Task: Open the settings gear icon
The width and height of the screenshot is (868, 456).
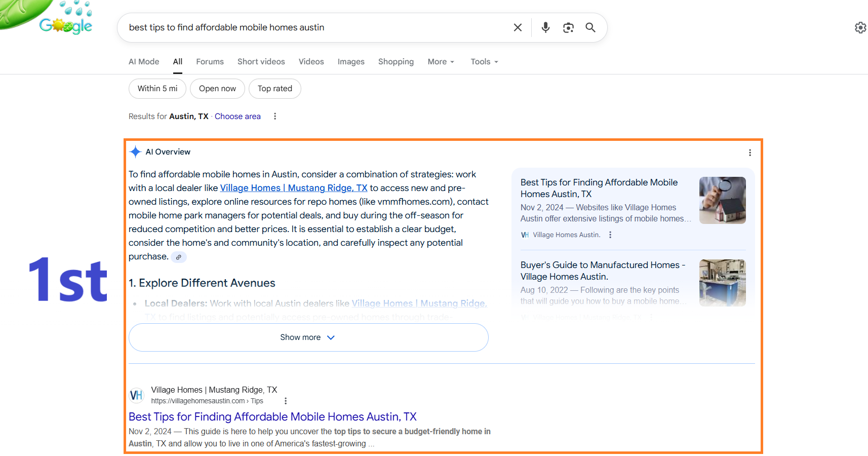Action: click(x=860, y=27)
